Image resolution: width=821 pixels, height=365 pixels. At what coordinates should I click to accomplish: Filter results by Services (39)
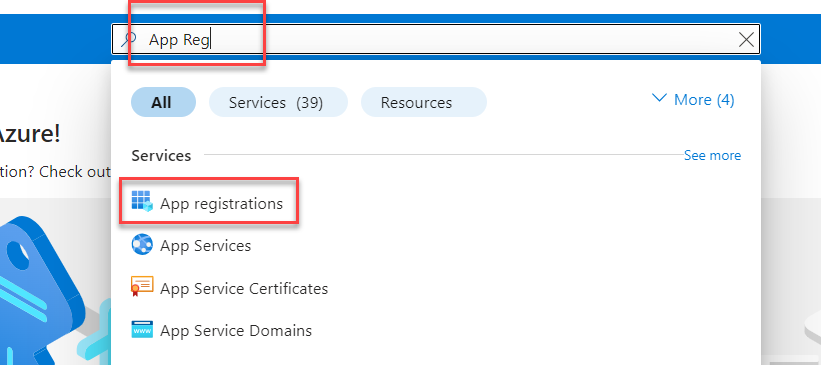pos(278,102)
